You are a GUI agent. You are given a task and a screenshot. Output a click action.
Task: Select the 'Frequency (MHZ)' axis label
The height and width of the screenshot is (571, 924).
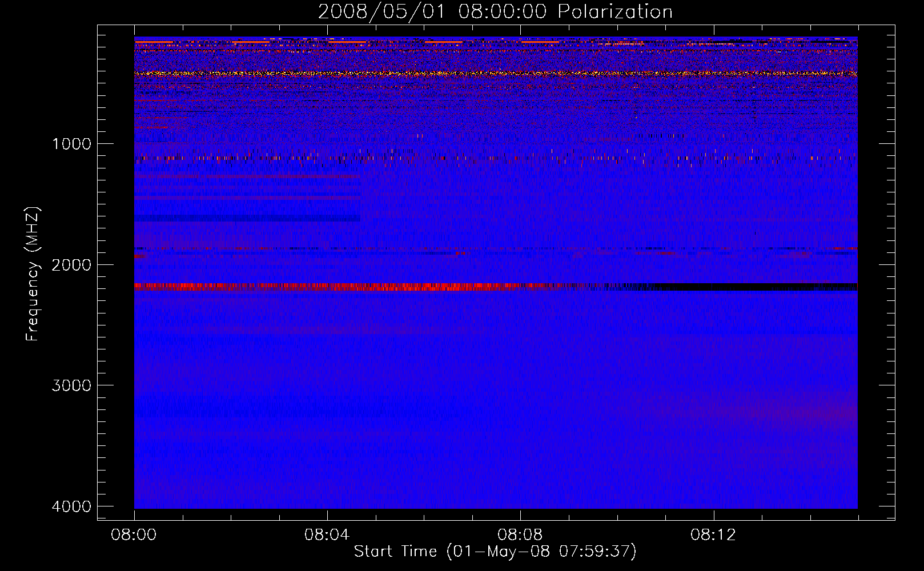[x=33, y=274]
